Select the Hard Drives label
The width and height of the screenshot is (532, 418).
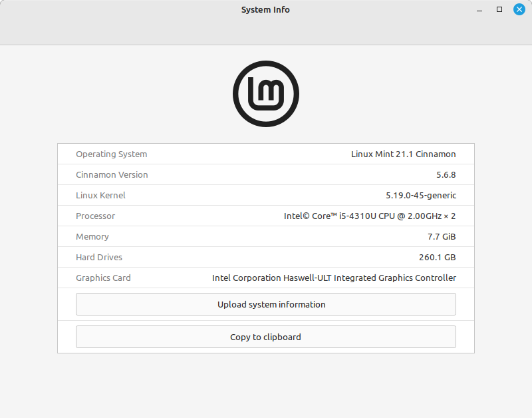[98, 258]
